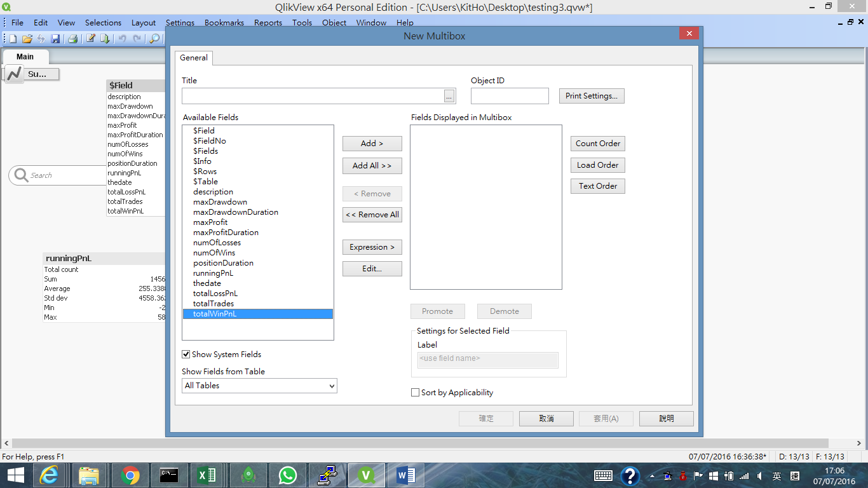Open the title expression ellipsis button

450,96
